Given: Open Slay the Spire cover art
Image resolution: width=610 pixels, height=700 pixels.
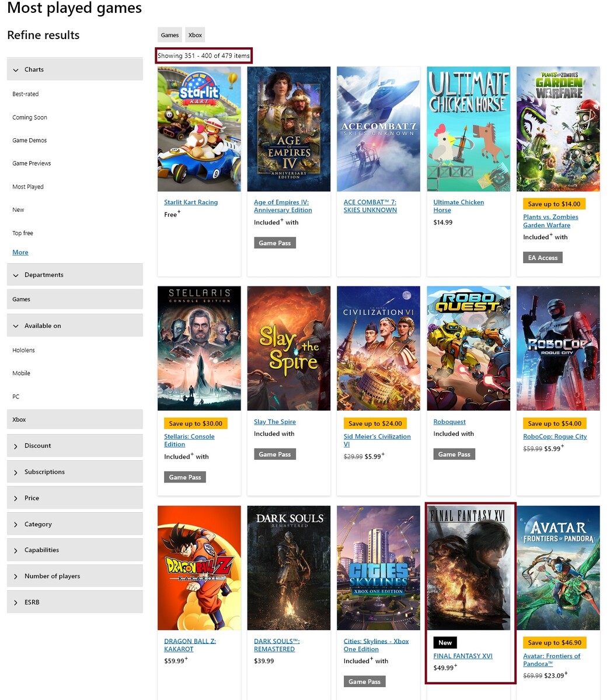Looking at the screenshot, I should tap(289, 348).
